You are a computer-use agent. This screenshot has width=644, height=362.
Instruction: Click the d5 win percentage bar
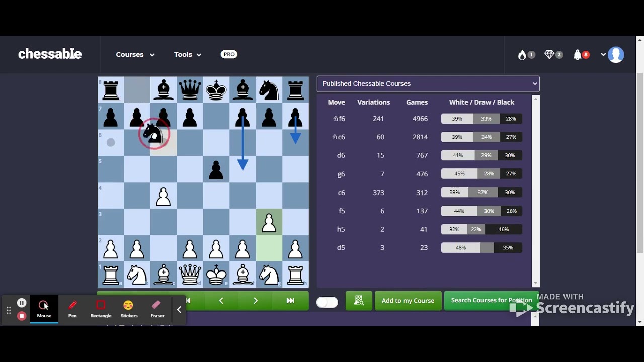481,247
